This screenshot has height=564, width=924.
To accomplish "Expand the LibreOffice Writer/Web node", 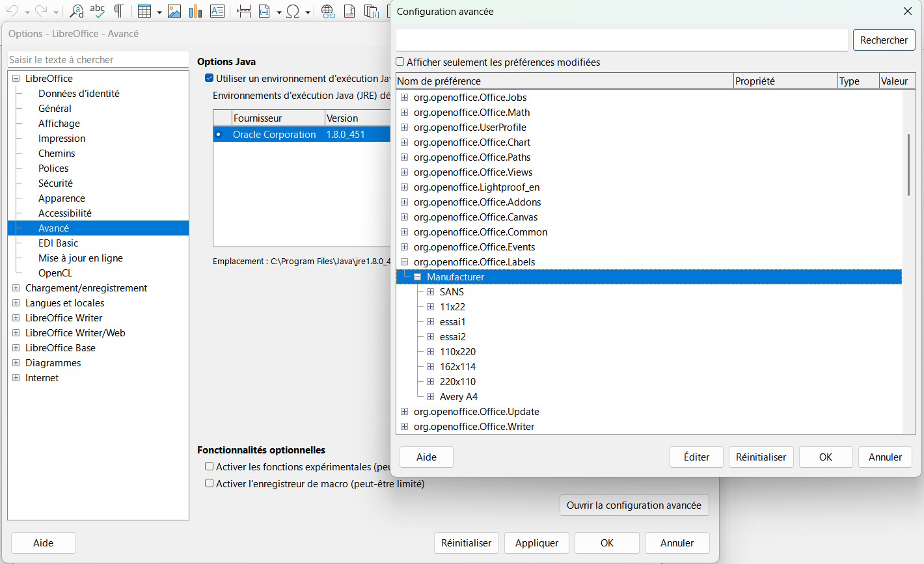I will click(x=16, y=332).
